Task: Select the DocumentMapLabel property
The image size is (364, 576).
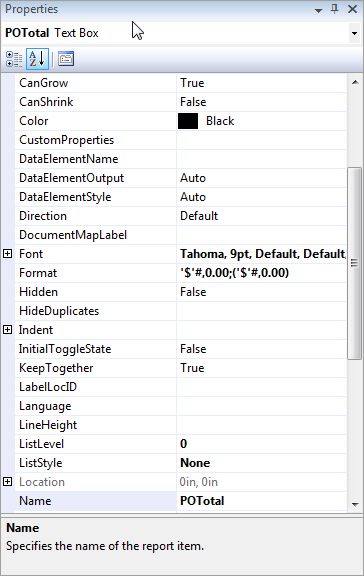Action: point(73,235)
